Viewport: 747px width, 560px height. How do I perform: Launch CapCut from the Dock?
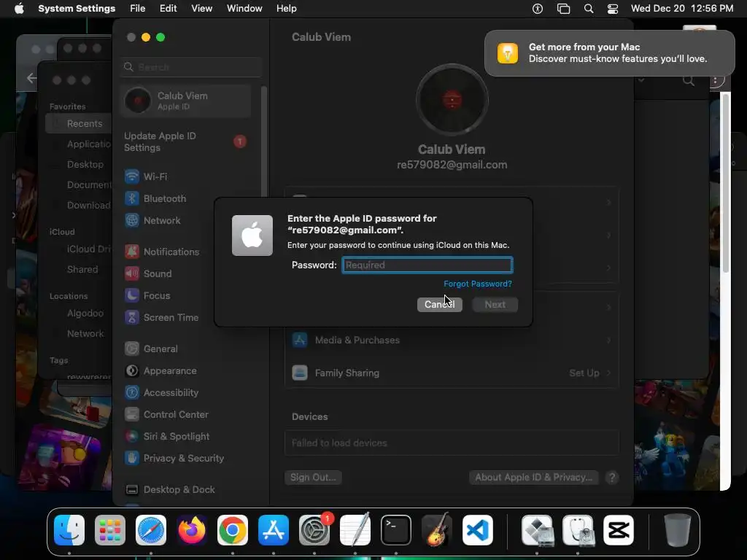click(x=619, y=530)
